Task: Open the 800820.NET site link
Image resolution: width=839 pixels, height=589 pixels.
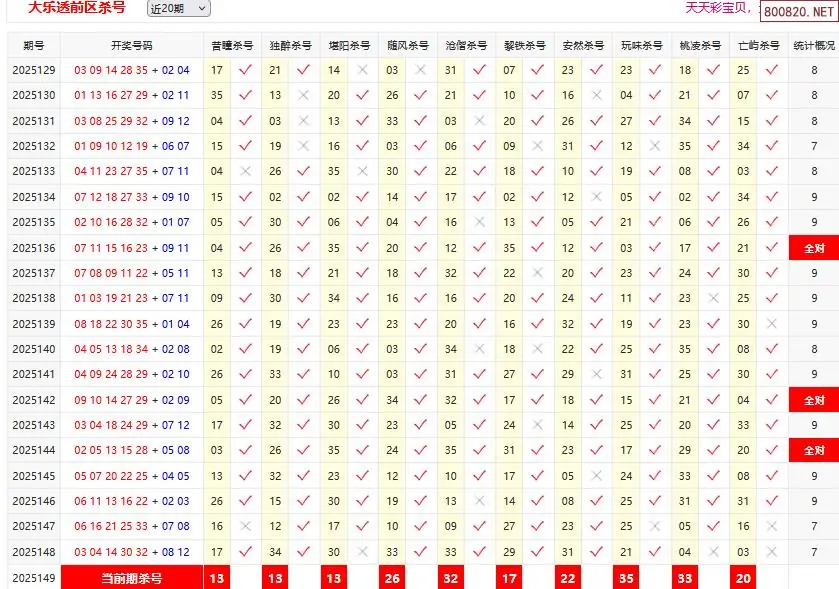Action: click(x=799, y=12)
